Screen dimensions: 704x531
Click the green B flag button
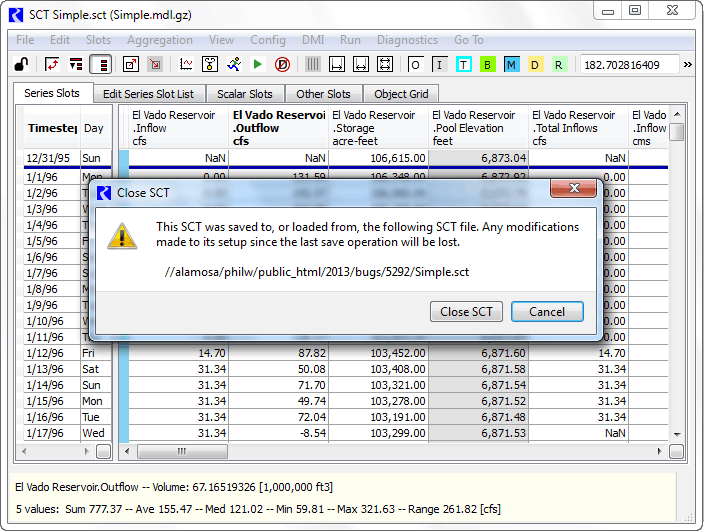pyautogui.click(x=487, y=65)
